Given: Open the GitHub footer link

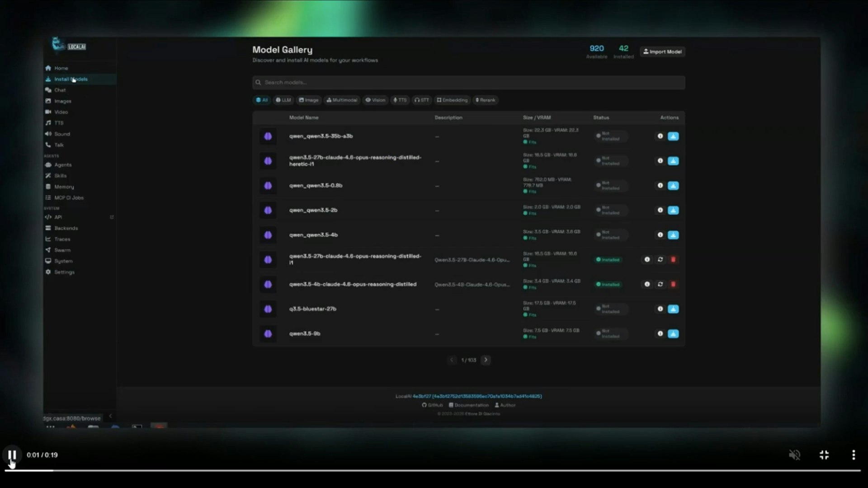Looking at the screenshot, I should tap(432, 405).
